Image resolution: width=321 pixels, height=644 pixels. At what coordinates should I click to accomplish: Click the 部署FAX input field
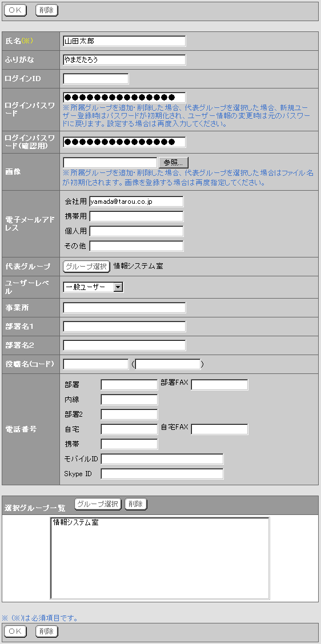click(219, 385)
